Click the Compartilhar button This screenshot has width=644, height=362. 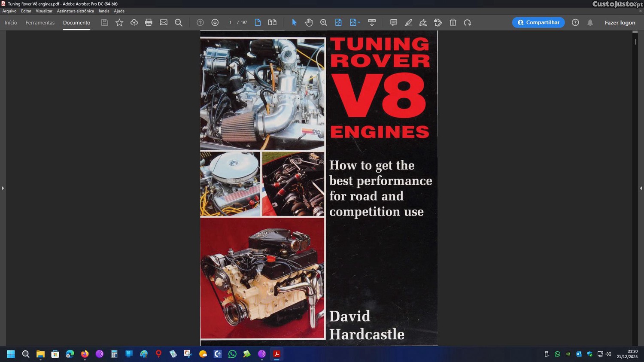(x=538, y=22)
